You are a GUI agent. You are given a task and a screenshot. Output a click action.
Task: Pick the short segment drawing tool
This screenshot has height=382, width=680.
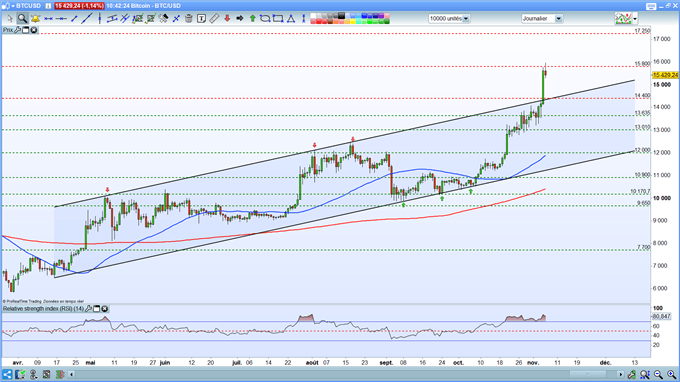coord(74,19)
